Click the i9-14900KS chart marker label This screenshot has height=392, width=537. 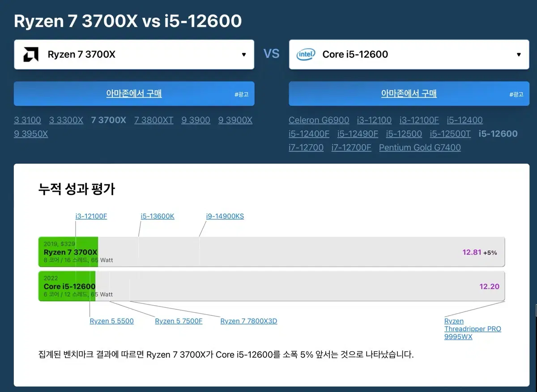[225, 216]
